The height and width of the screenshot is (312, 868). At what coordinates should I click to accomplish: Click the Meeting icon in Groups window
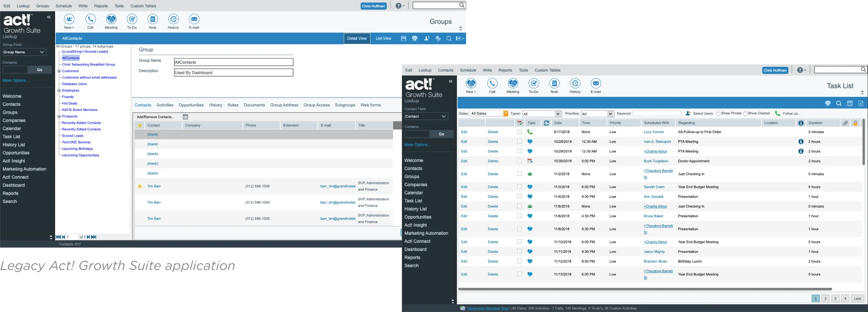(x=111, y=19)
